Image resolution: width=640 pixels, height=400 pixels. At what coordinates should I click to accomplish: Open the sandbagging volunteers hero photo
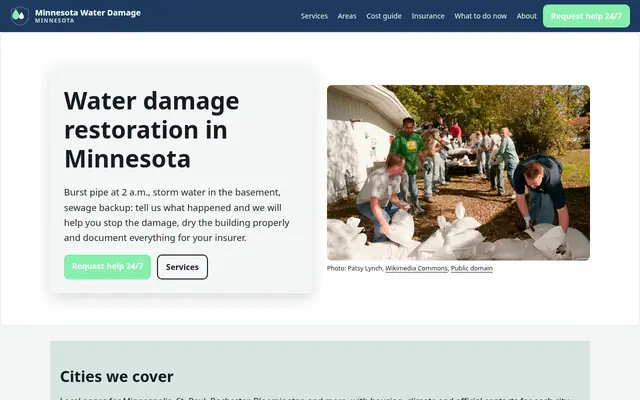(x=458, y=173)
